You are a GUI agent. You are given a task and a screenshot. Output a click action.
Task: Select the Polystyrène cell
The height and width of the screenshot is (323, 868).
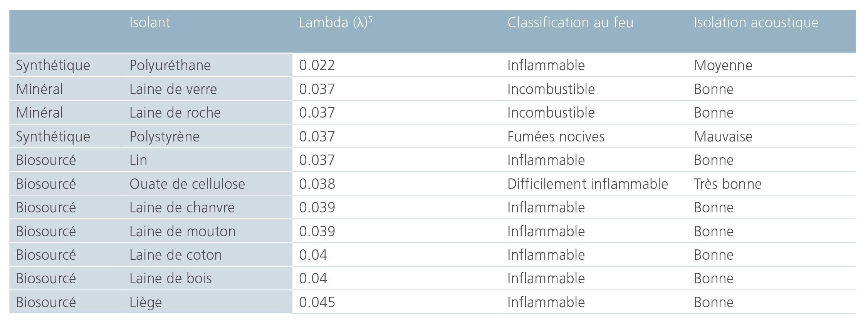click(165, 137)
